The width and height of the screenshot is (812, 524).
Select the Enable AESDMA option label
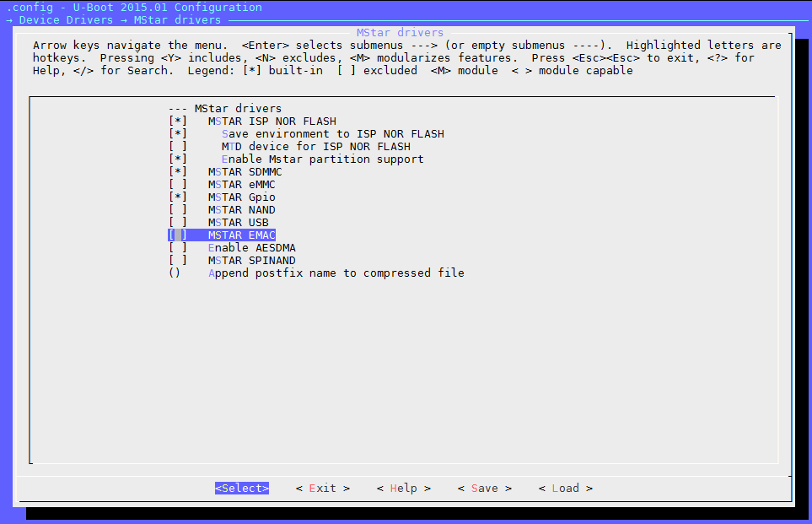251,248
